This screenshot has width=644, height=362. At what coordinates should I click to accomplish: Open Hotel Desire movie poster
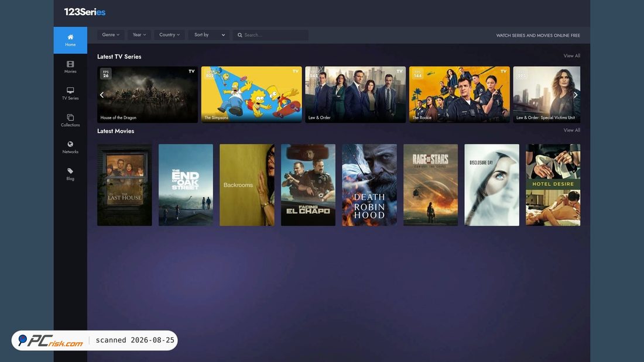553,185
